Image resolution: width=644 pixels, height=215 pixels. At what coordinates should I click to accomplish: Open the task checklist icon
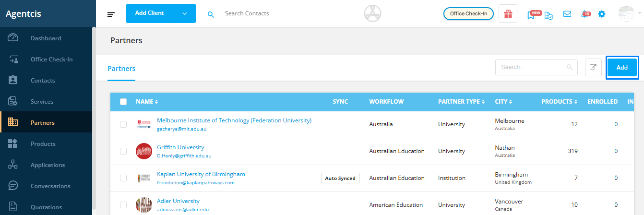[x=549, y=15]
